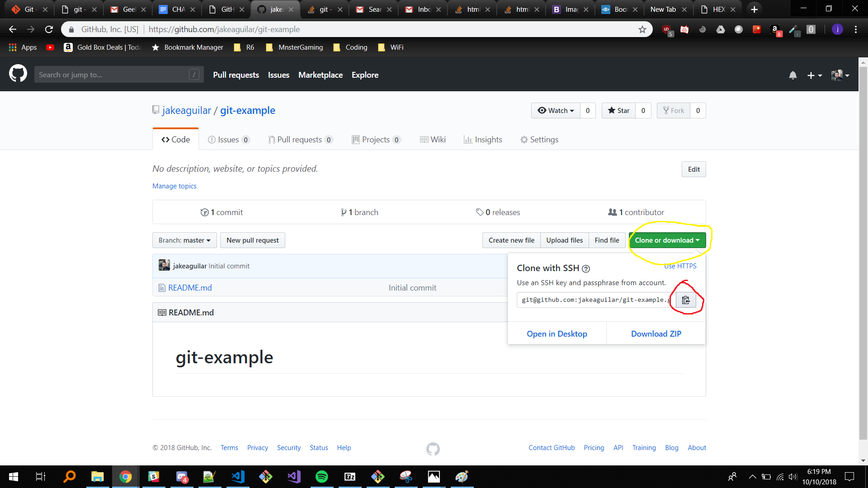Click Download ZIP
The width and height of the screenshot is (868, 488).
[x=656, y=334]
